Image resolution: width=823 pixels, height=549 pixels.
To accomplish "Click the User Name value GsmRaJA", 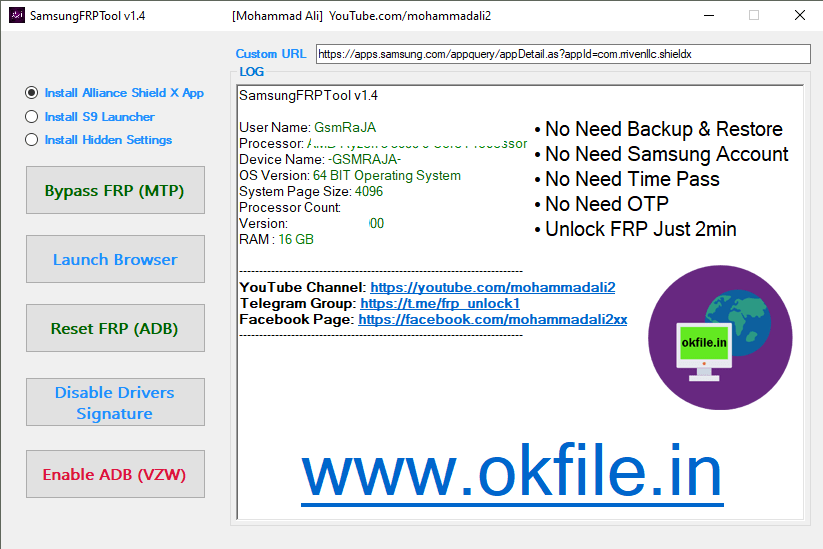I will (345, 128).
